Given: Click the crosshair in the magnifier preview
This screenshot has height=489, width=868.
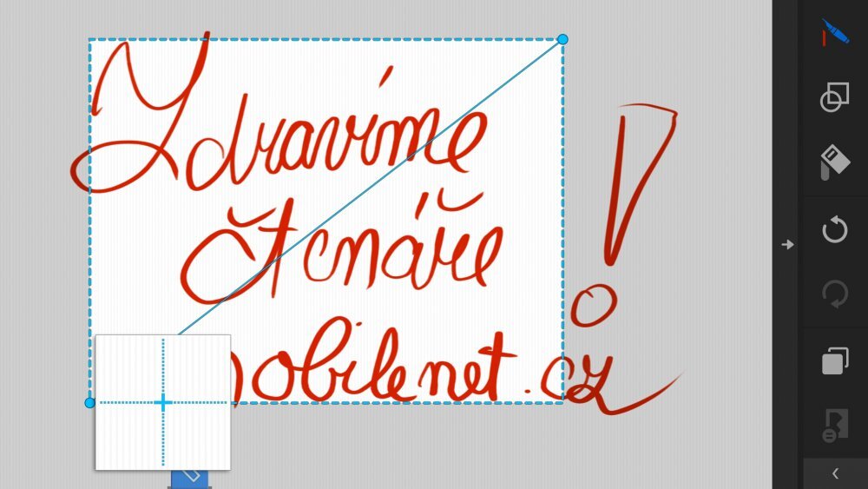Looking at the screenshot, I should click(162, 402).
